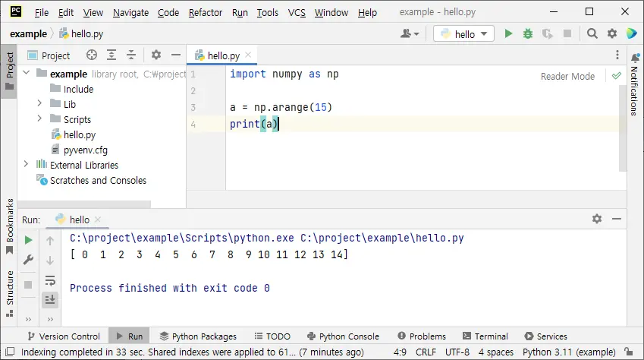Click the Stop button in top toolbar

pyautogui.click(x=567, y=33)
